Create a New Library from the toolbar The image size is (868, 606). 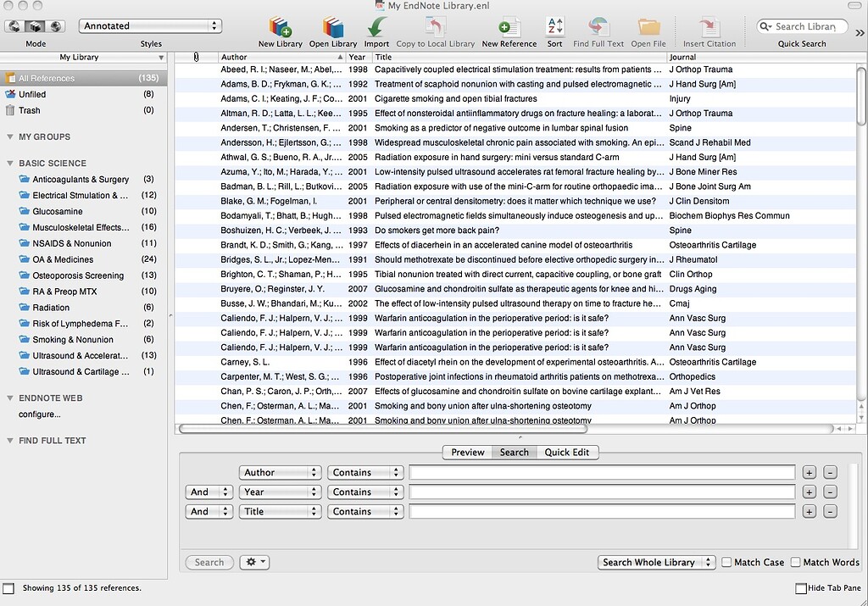280,27
